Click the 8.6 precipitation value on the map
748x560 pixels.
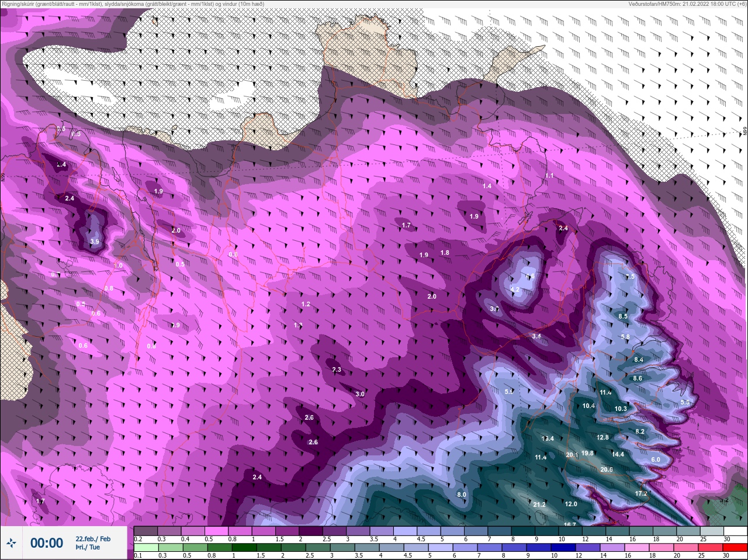pyautogui.click(x=638, y=378)
